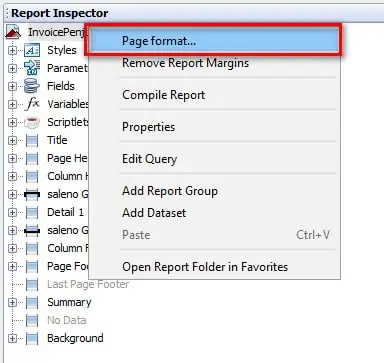384x363 pixels.
Task: Expand the Page Header band
Action: [x=12, y=158]
